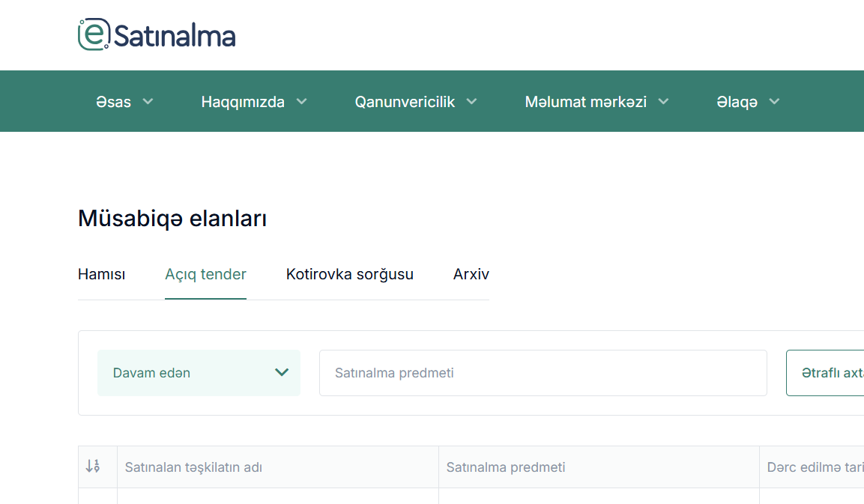Expand the chevron next to Məlumat mərkəzi
This screenshot has width=864, height=504.
[x=663, y=101]
